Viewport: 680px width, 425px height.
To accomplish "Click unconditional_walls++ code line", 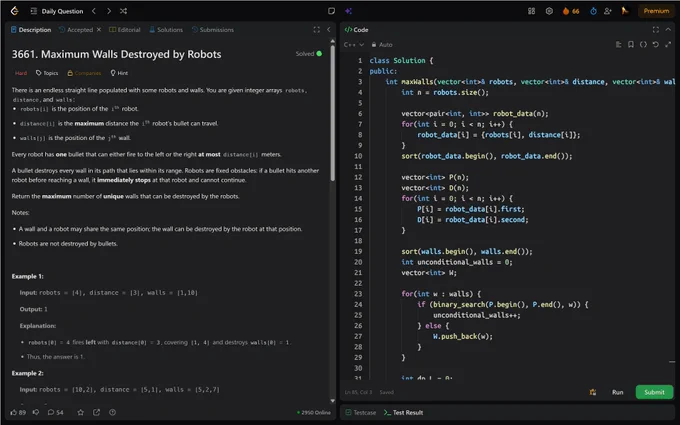I will [x=477, y=315].
